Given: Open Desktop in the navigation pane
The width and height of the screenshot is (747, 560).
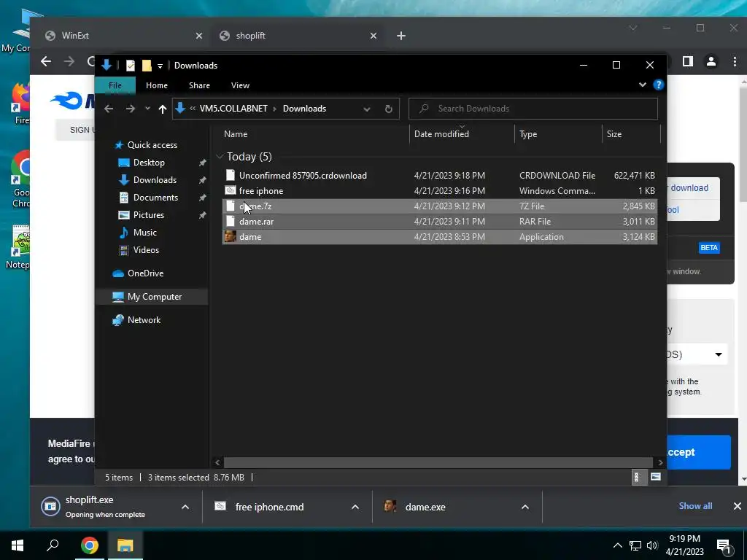Looking at the screenshot, I should pos(149,163).
